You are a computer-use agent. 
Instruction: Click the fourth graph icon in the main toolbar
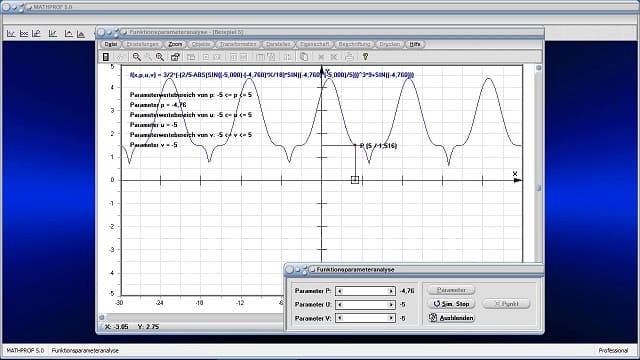pyautogui.click(x=53, y=34)
